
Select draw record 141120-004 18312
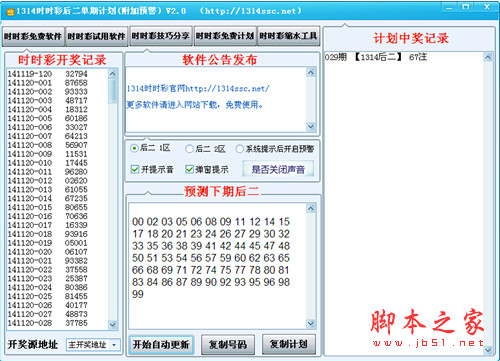coord(48,109)
